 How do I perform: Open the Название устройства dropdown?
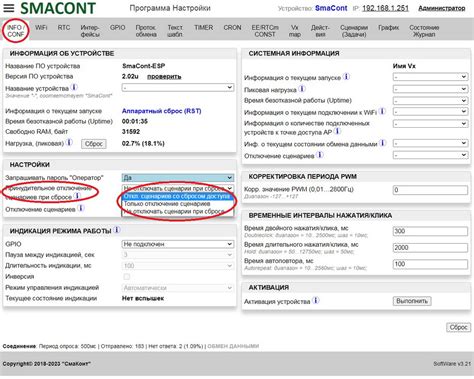click(x=178, y=87)
